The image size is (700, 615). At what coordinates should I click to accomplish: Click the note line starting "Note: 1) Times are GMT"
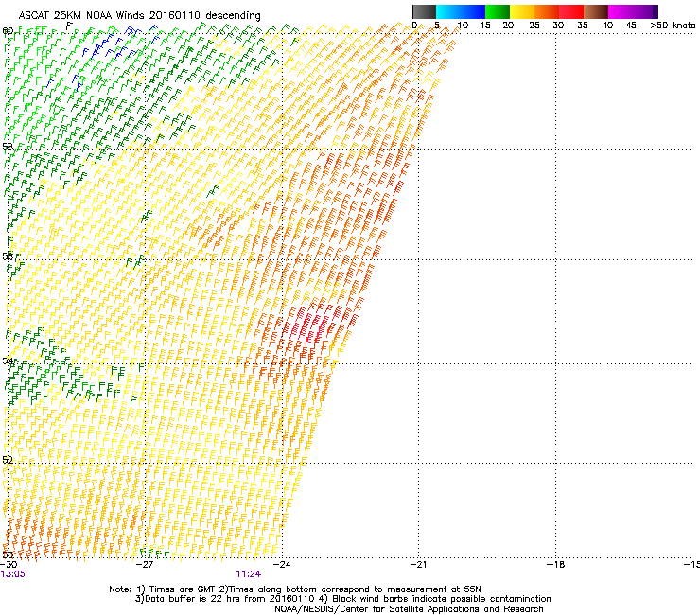(x=295, y=589)
